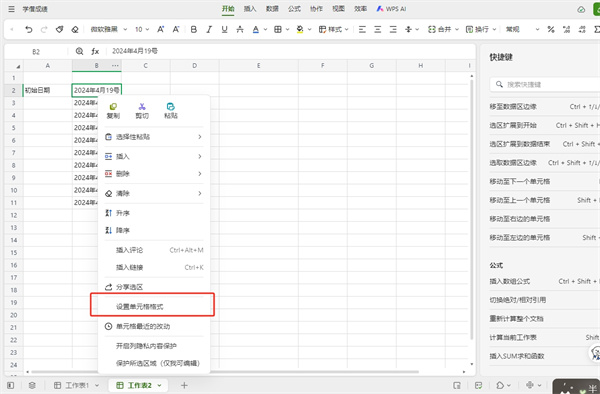Toggle italic formatting
Viewport: 600px width, 394px height.
(x=209, y=29)
